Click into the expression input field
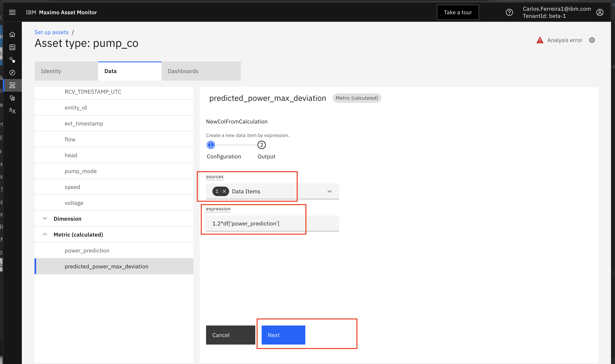This screenshot has width=615, height=364. [x=272, y=223]
